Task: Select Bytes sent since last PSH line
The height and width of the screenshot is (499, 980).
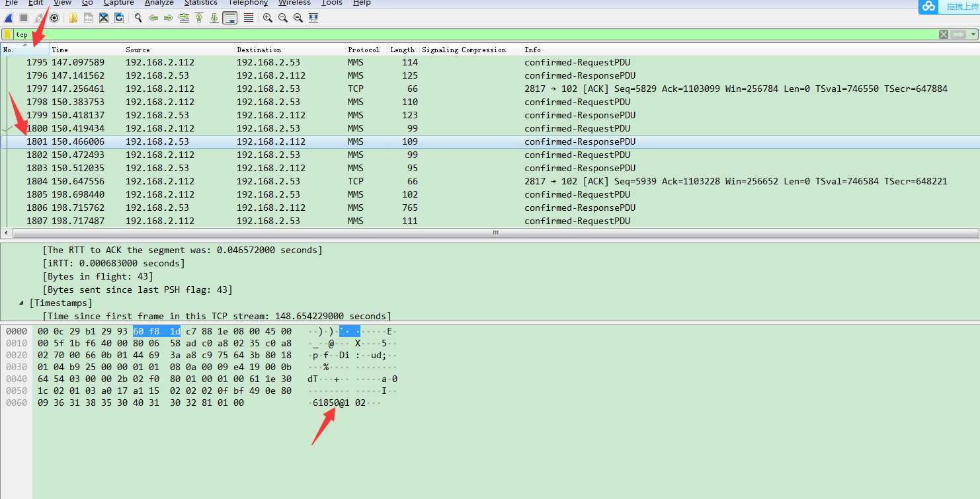Action: [138, 289]
